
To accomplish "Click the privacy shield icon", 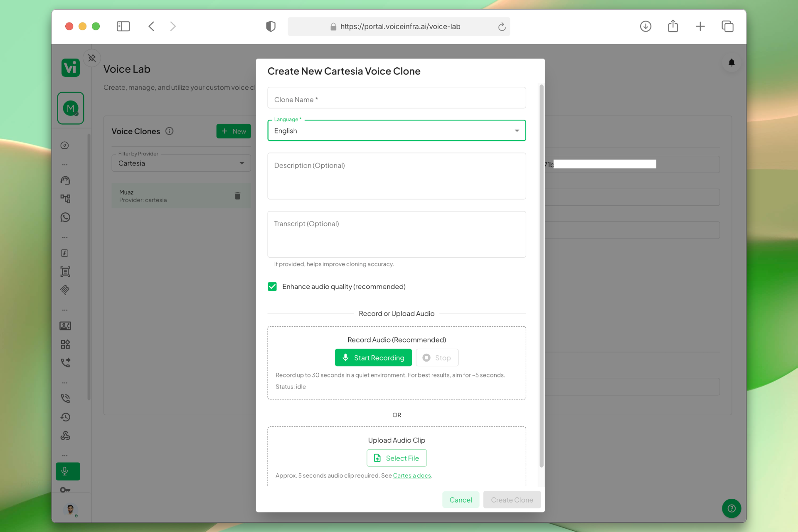I will coord(271,26).
